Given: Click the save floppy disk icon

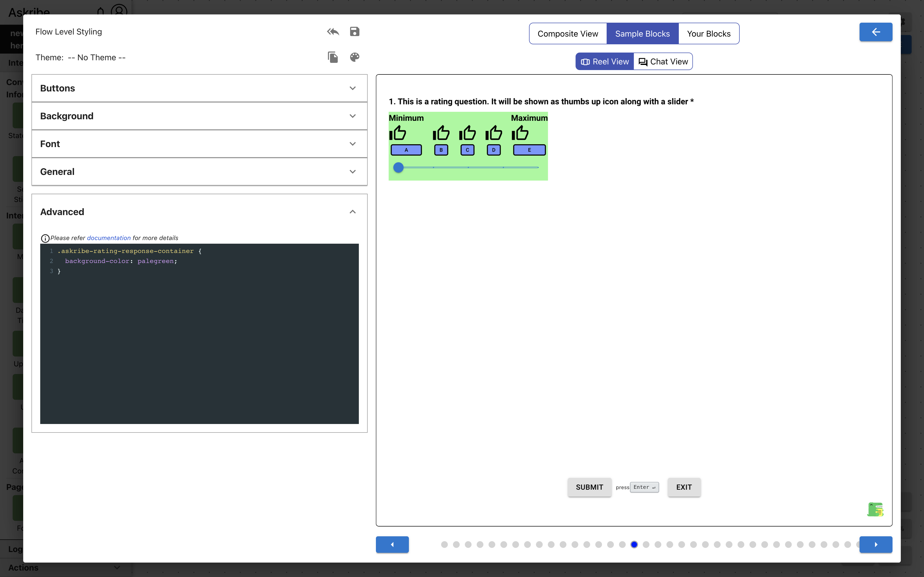Looking at the screenshot, I should pos(354,32).
